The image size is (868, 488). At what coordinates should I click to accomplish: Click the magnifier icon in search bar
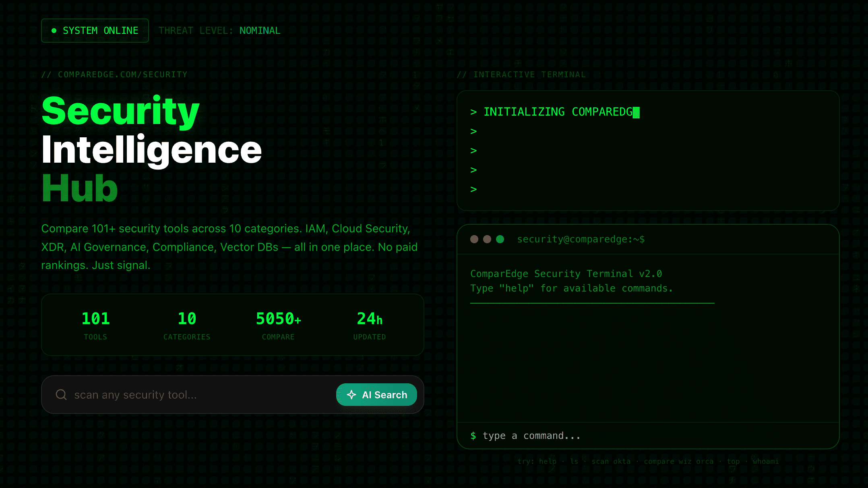61,395
